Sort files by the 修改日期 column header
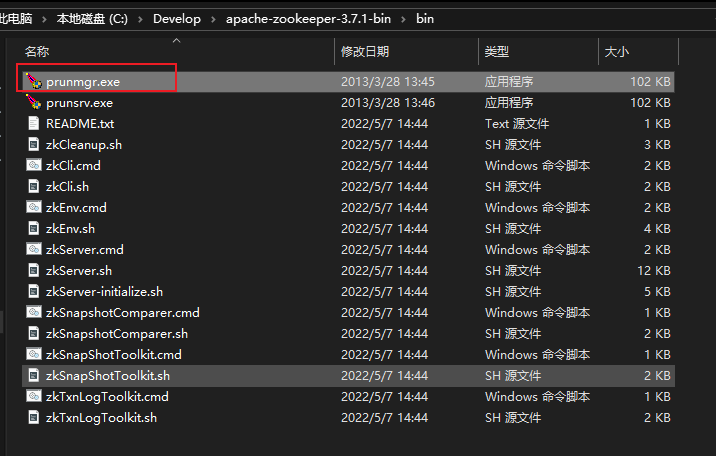Screen dimensions: 716x456 (365, 52)
